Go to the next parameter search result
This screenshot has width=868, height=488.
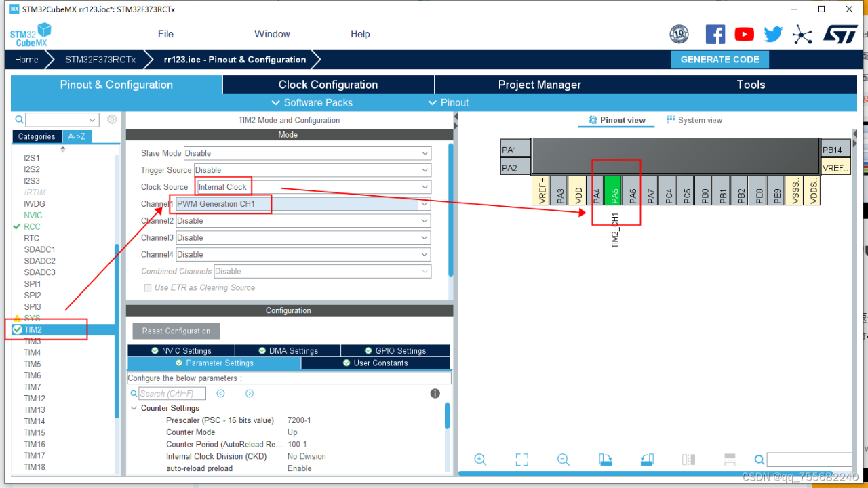(250, 394)
